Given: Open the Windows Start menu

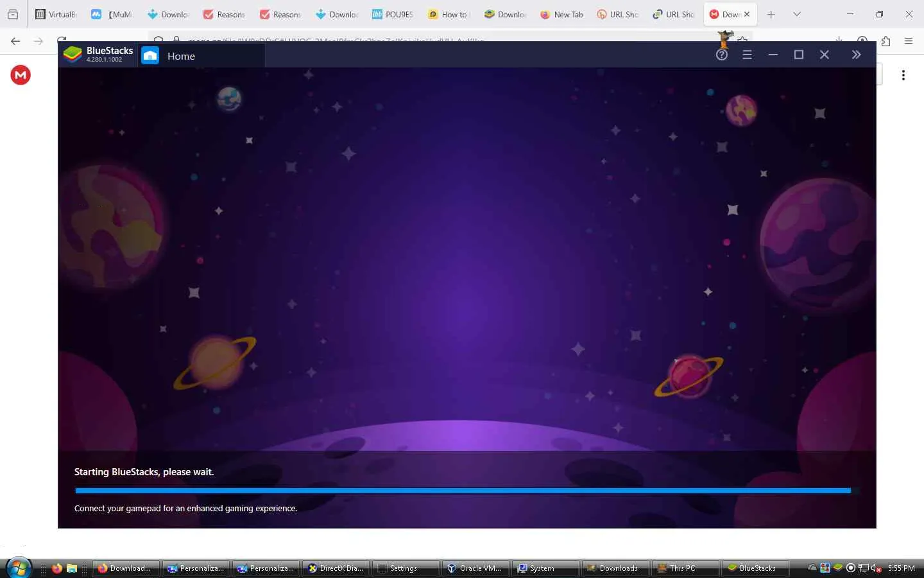Looking at the screenshot, I should click(x=18, y=568).
